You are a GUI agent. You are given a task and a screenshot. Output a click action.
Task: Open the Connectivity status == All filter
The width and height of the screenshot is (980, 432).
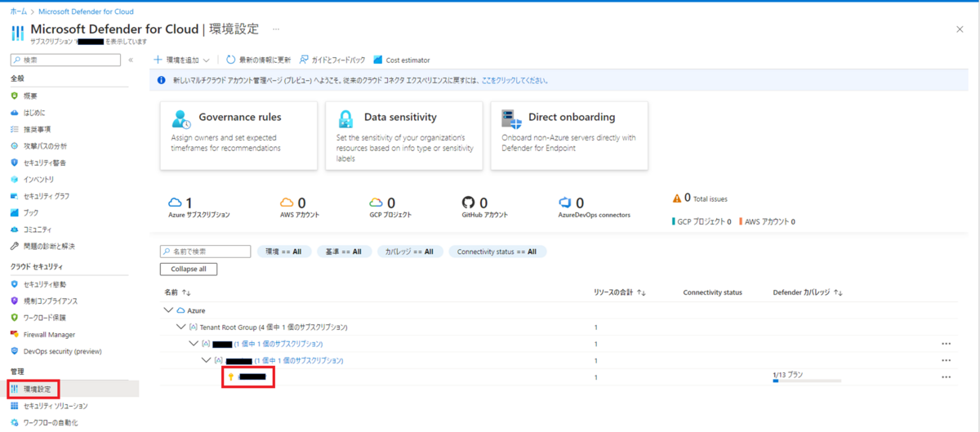[497, 252]
